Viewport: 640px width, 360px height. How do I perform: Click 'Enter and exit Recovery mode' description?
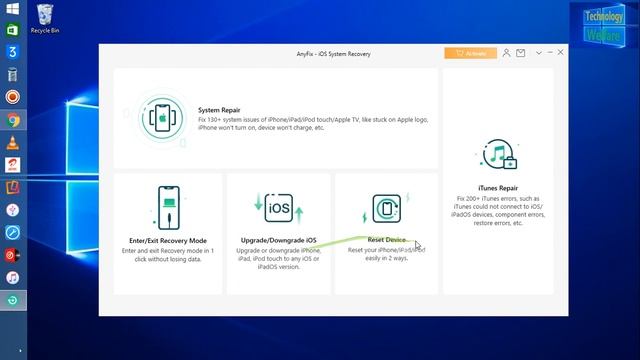[168, 255]
